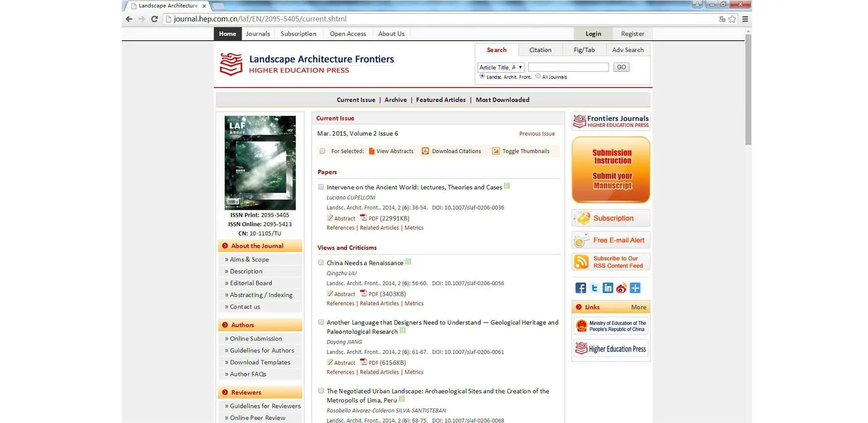The height and width of the screenshot is (423, 868).
Task: Open the LinkedIn share icon
Action: [608, 288]
